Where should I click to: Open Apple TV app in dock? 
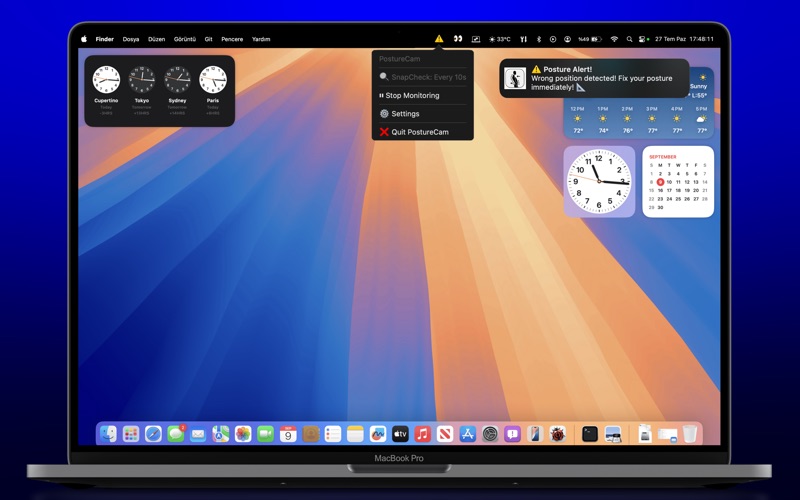pyautogui.click(x=400, y=434)
